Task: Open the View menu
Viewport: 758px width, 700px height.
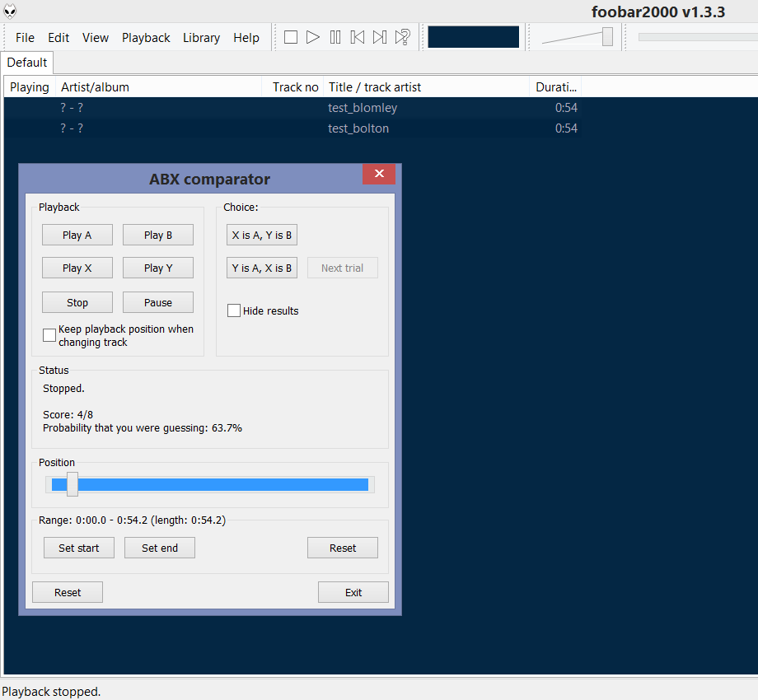Action: [x=96, y=38]
